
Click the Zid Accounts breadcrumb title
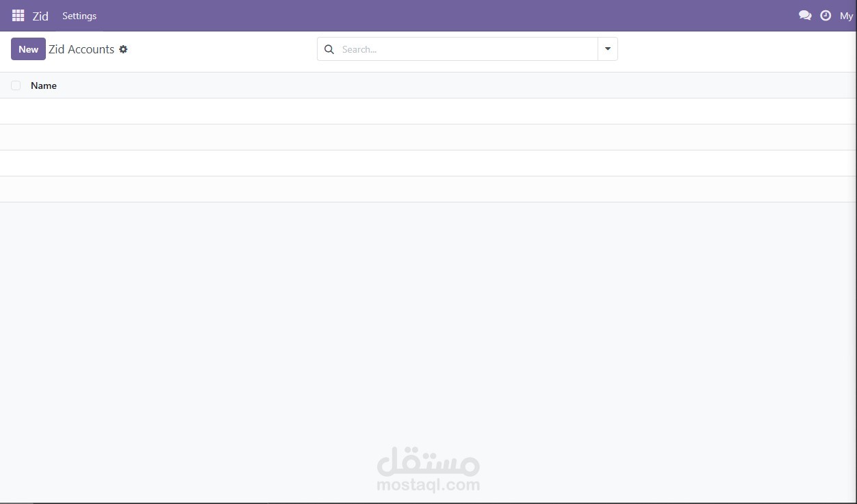pyautogui.click(x=81, y=49)
